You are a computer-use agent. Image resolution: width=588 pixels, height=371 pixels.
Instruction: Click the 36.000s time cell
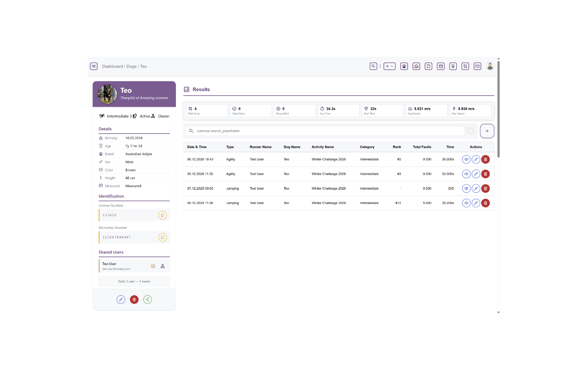(x=448, y=160)
